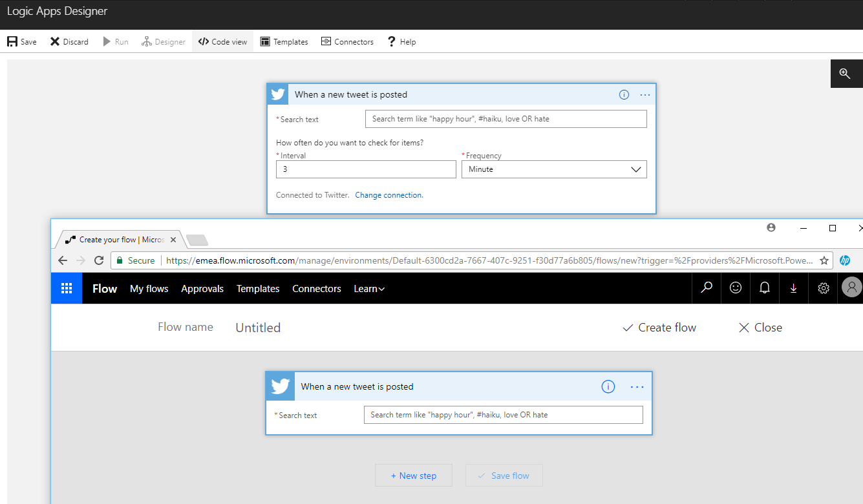Open settings gear in Flow header
The height and width of the screenshot is (504, 863).
(824, 288)
